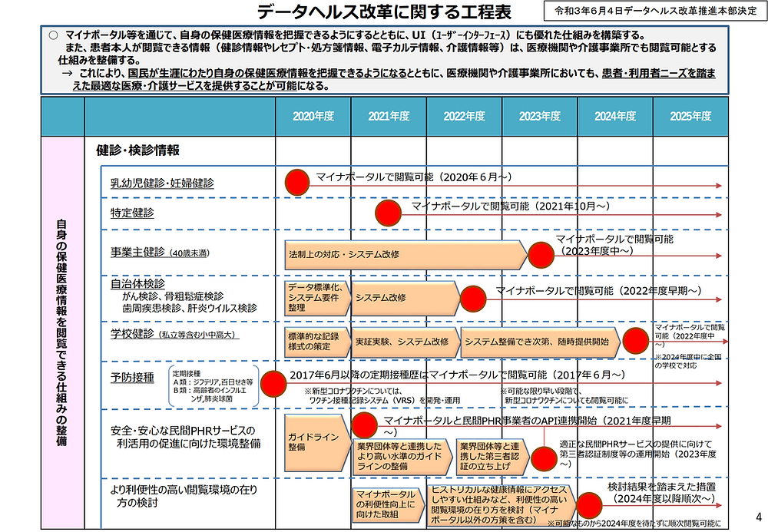Select the 2024年度 column header
Viewport: 768px width, 532px height.
615,117
